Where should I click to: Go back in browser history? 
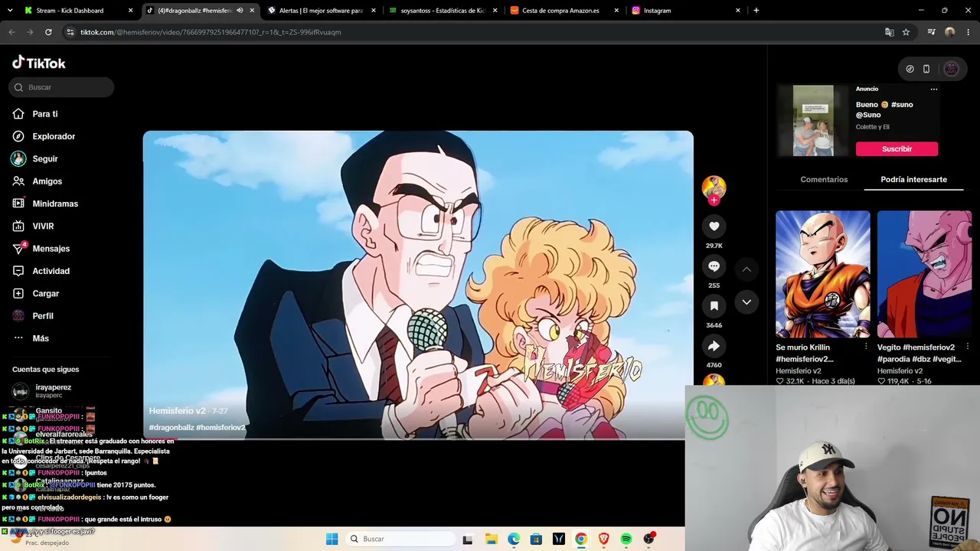[x=11, y=32]
